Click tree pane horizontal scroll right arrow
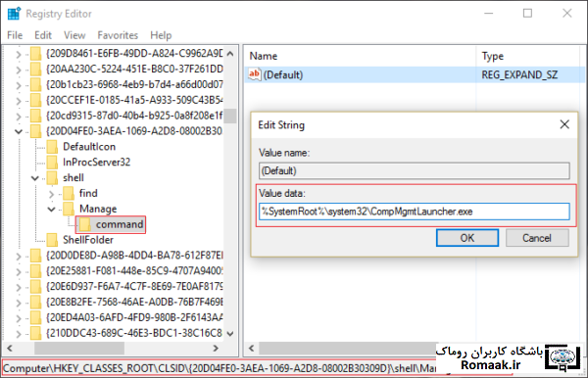 tap(216, 348)
